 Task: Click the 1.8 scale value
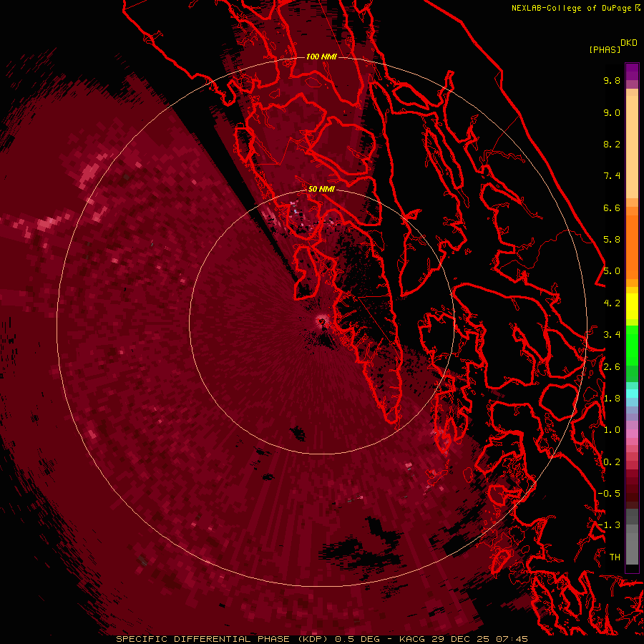(612, 399)
